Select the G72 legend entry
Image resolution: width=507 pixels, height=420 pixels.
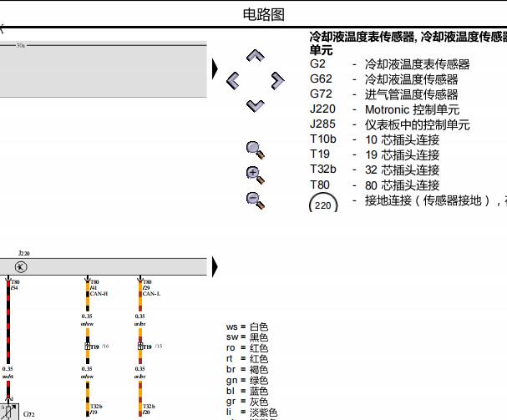pos(384,94)
